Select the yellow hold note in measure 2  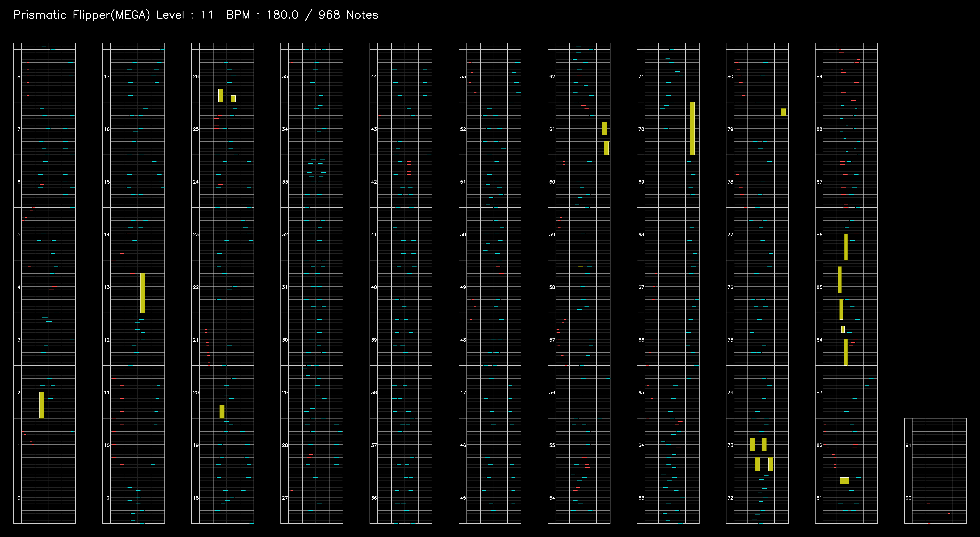[42, 405]
